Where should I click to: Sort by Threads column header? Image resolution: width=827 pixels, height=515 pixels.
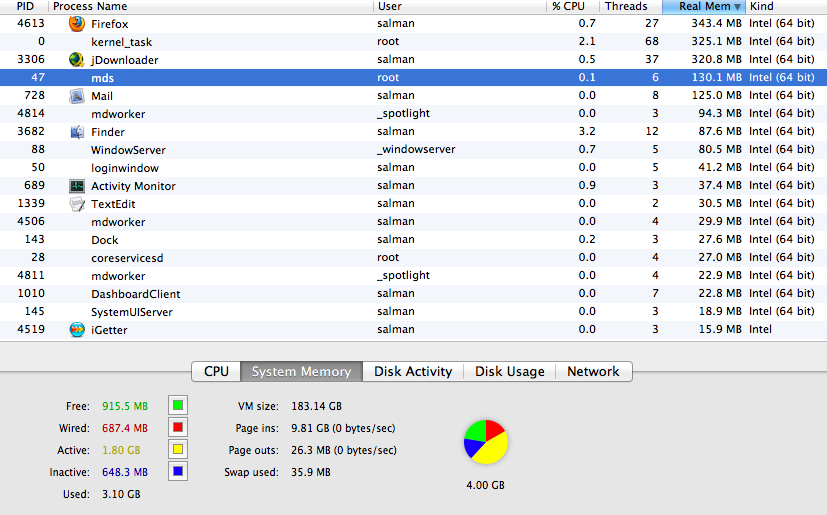tap(631, 6)
